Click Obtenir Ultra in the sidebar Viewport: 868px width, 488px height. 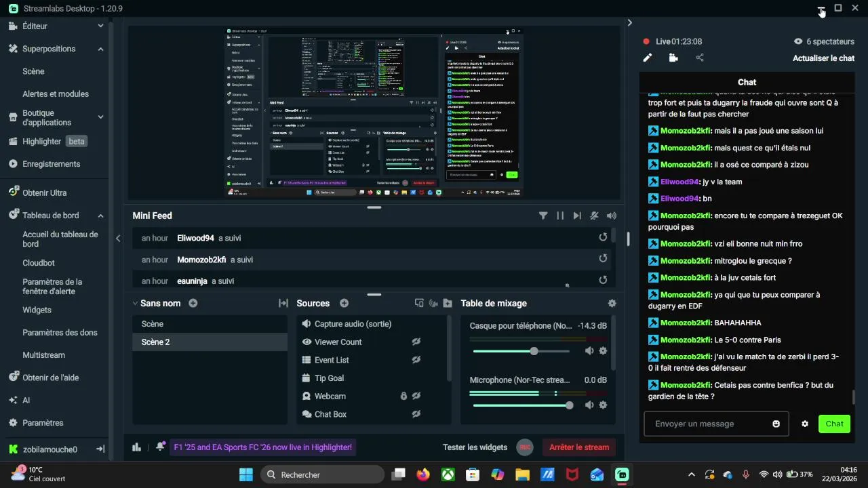37,192
